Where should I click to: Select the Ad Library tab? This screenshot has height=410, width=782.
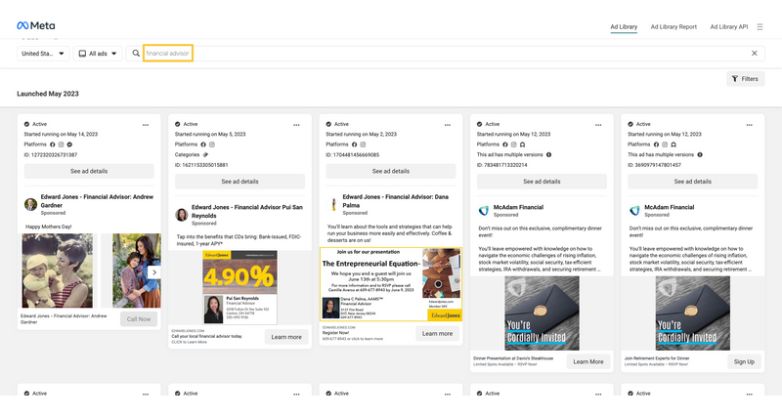(x=623, y=27)
